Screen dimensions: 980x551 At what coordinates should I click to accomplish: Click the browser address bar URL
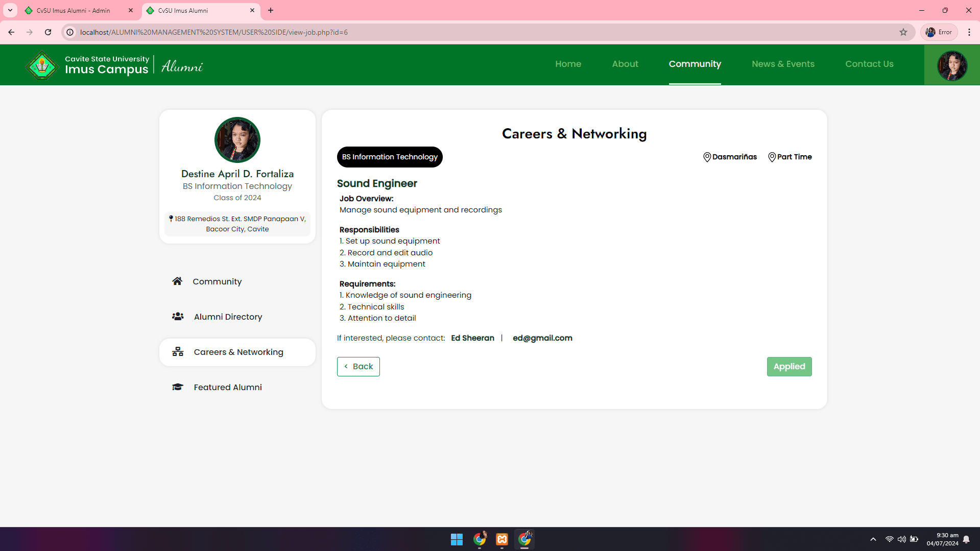tap(214, 32)
